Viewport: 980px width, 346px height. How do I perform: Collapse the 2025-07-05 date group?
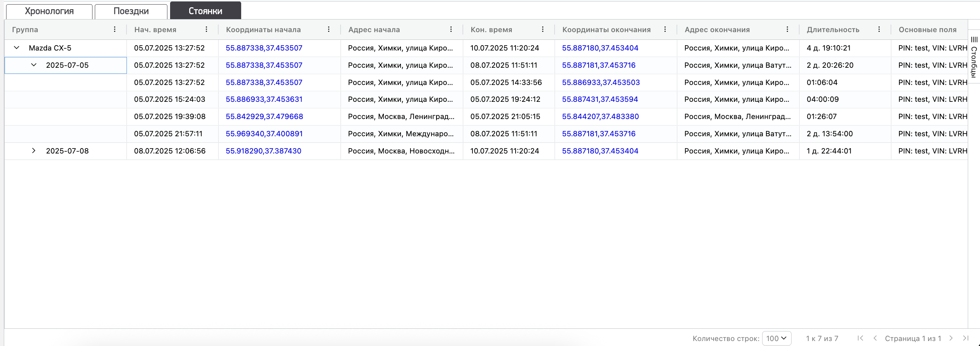pos(34,65)
